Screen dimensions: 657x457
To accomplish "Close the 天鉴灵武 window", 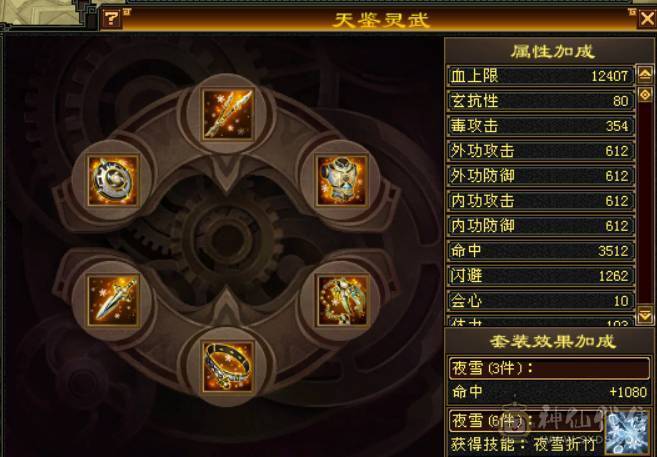I will click(x=647, y=19).
